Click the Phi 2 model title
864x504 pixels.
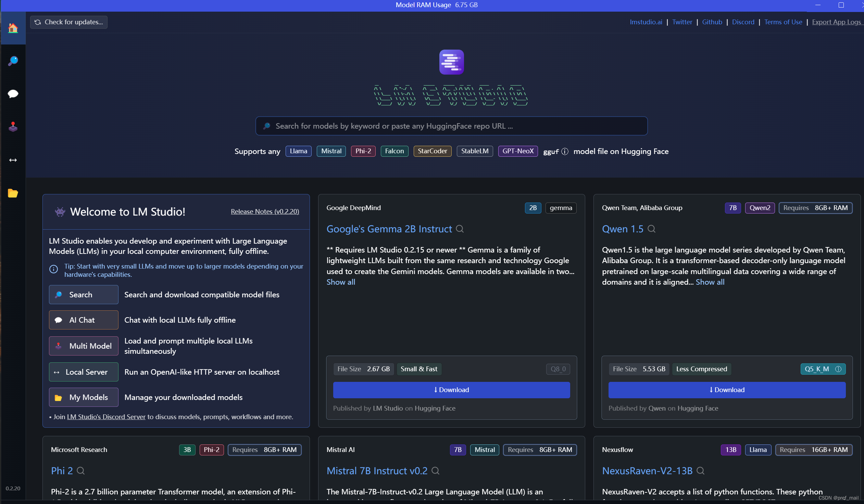coord(62,471)
